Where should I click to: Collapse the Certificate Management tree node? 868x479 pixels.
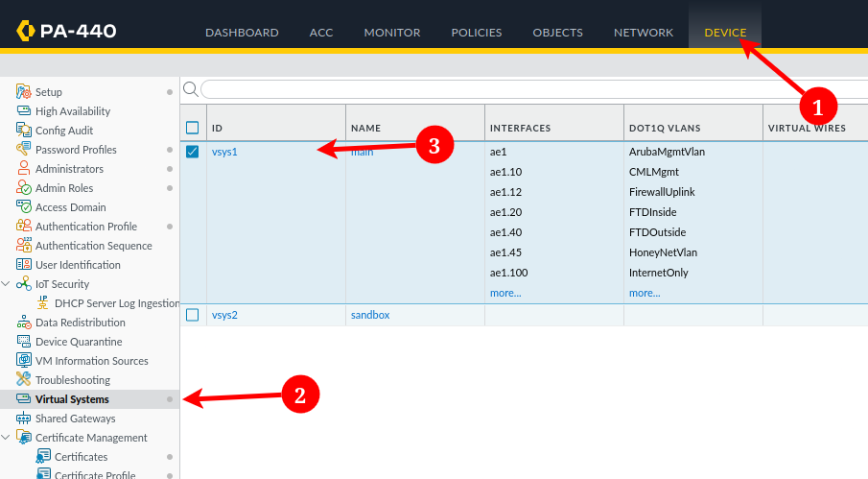[x=7, y=438]
